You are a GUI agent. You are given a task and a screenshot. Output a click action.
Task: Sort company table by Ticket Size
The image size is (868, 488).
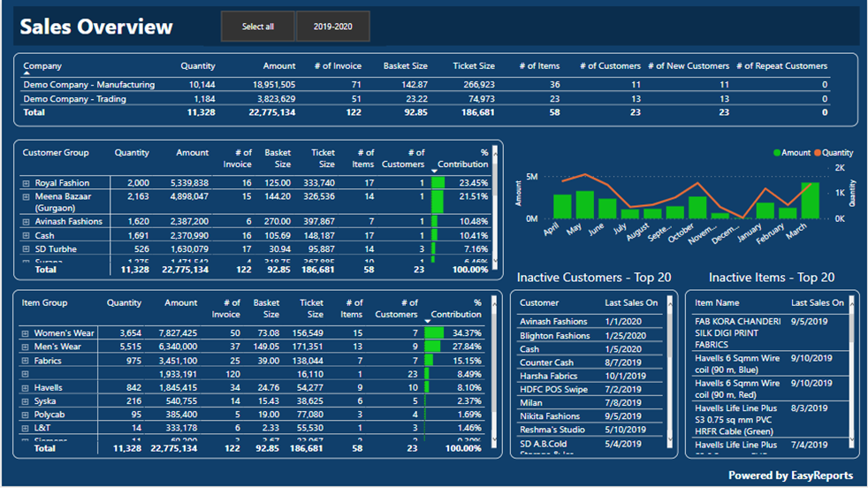(x=474, y=66)
